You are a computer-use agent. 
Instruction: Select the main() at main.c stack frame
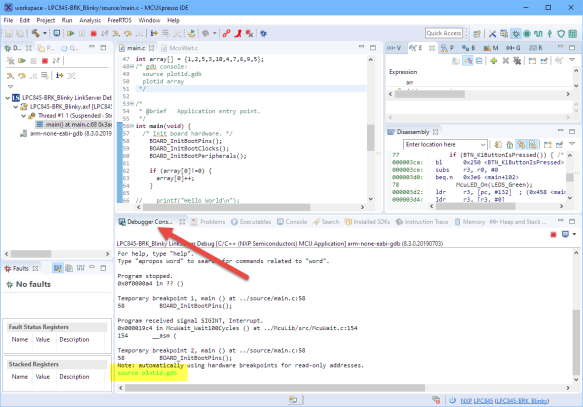point(74,125)
